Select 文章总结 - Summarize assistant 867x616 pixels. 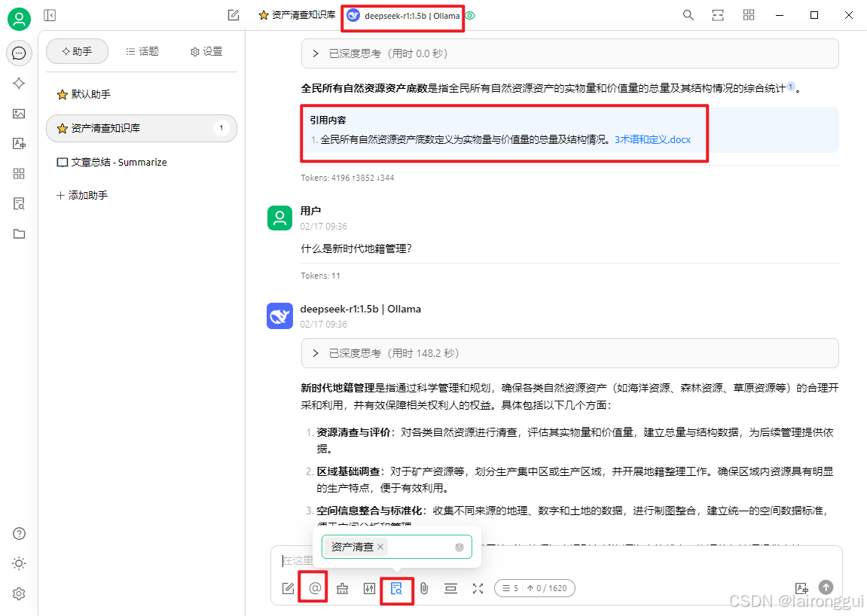(142, 162)
